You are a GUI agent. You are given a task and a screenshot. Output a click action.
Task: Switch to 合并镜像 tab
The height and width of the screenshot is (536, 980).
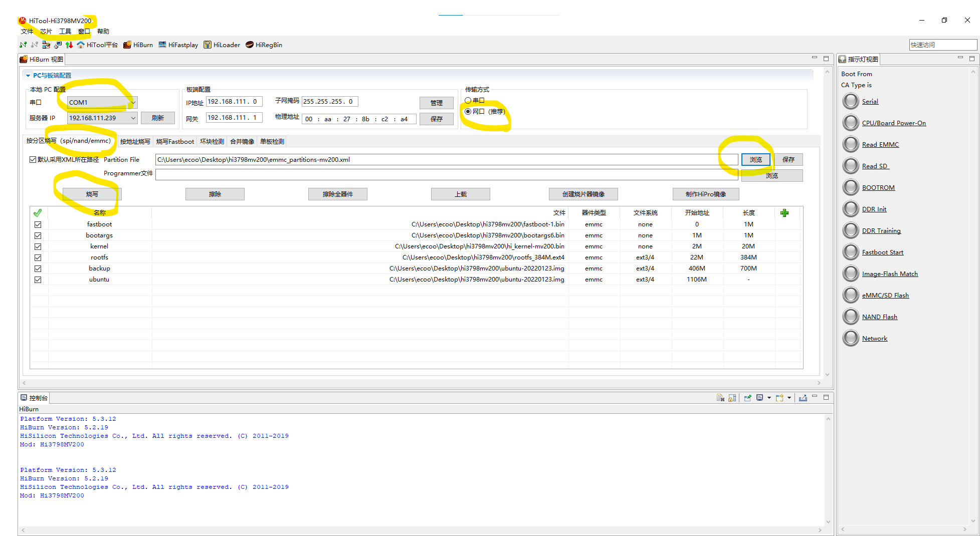(242, 142)
